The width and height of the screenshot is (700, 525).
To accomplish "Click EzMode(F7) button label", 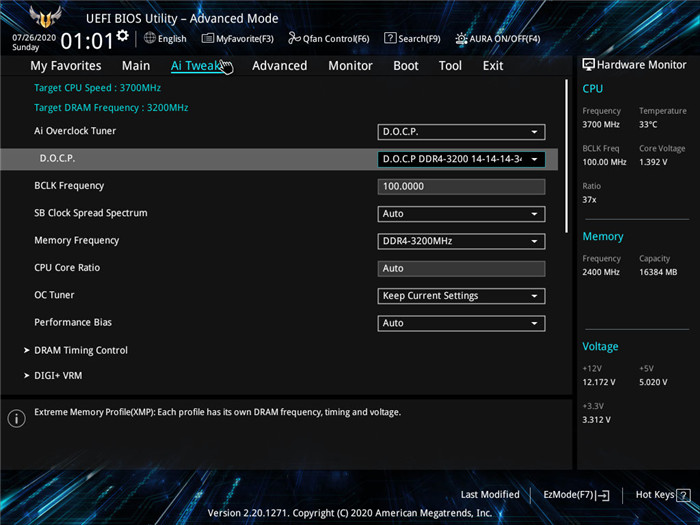I will [568, 495].
